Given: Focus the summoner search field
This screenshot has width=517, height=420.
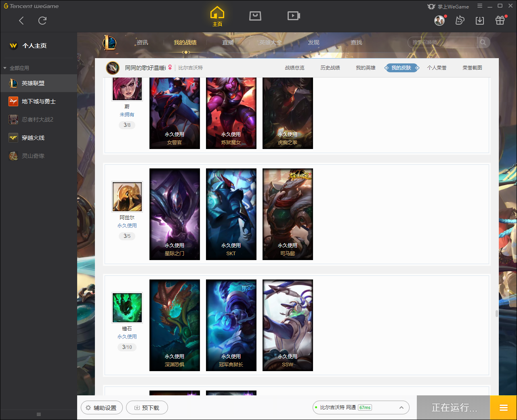Looking at the screenshot, I should point(443,42).
